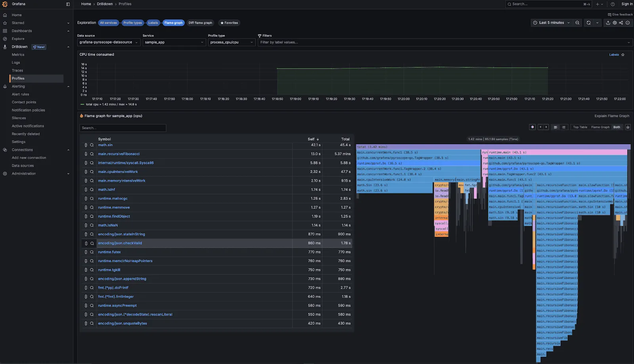Click the panel settings gear icon
Viewport: 634px width, 364px height.
pyautogui.click(x=615, y=23)
